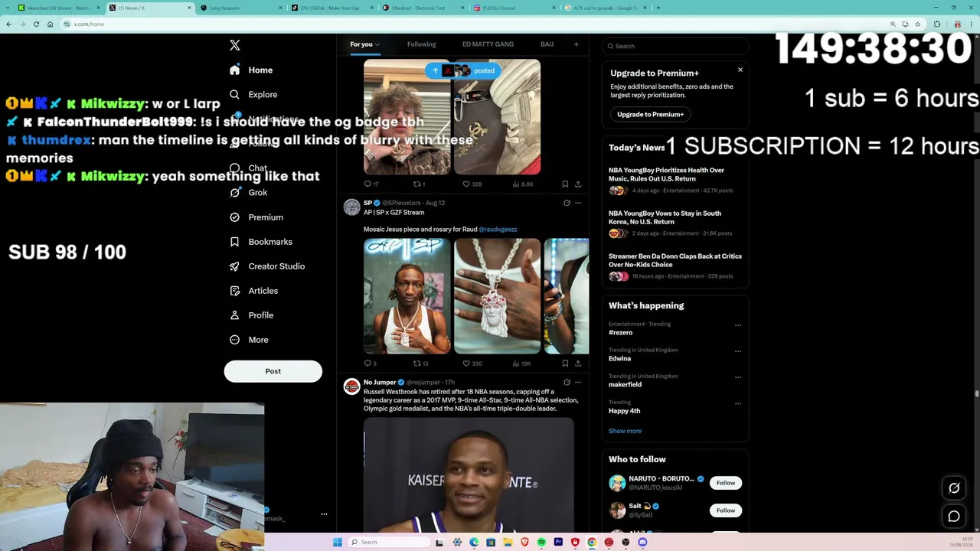Open the Premium page from the sidebar
The image size is (980, 551).
pos(256,217)
